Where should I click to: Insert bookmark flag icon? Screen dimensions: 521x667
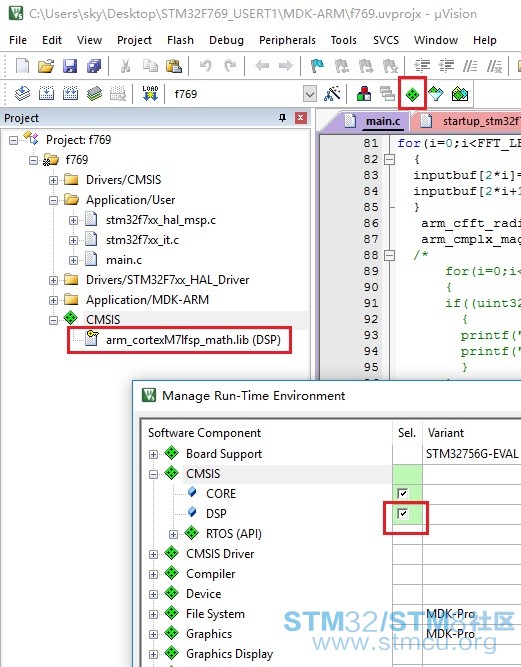(x=317, y=66)
